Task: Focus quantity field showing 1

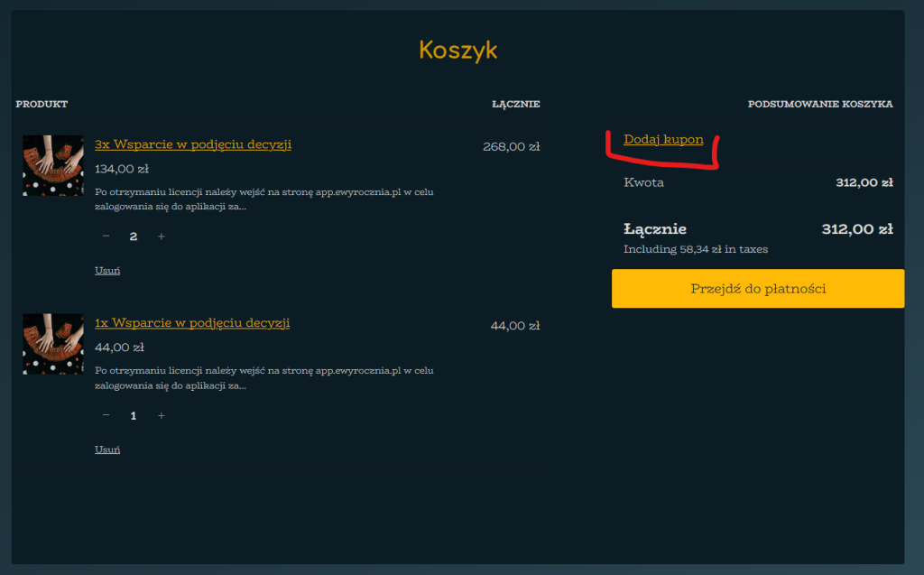Action: coord(134,415)
